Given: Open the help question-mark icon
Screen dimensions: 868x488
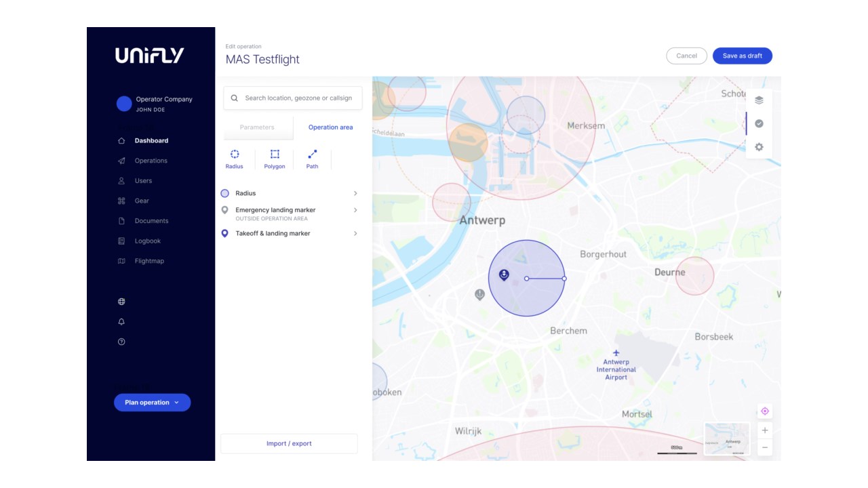Looking at the screenshot, I should pos(121,342).
